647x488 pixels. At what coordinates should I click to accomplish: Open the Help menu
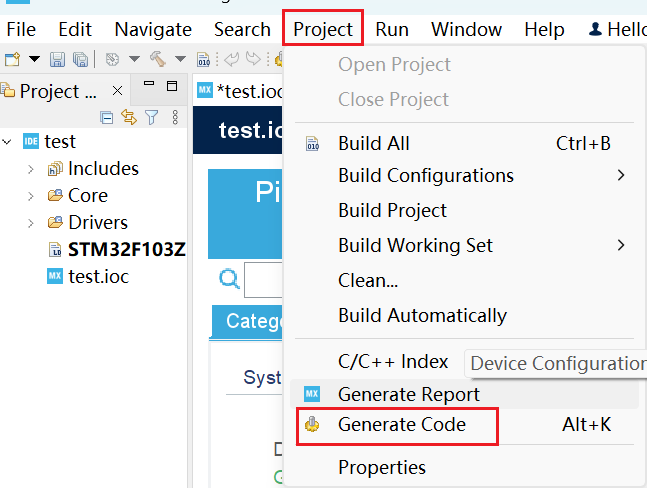tap(544, 30)
